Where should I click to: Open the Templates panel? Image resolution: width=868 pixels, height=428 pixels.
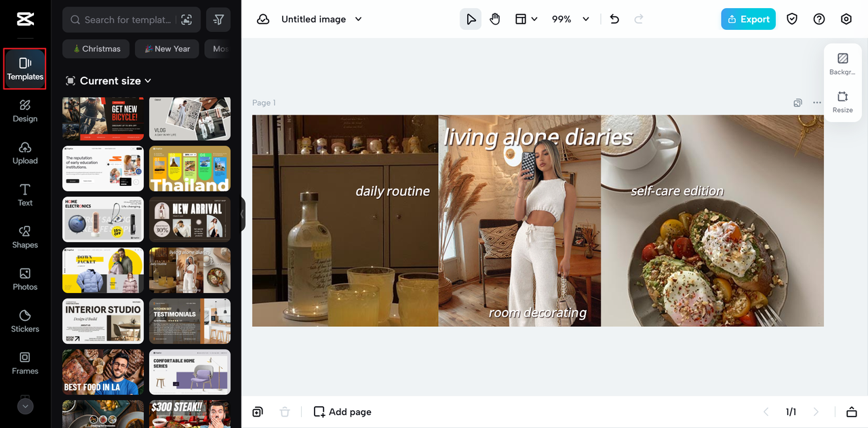[x=25, y=69]
